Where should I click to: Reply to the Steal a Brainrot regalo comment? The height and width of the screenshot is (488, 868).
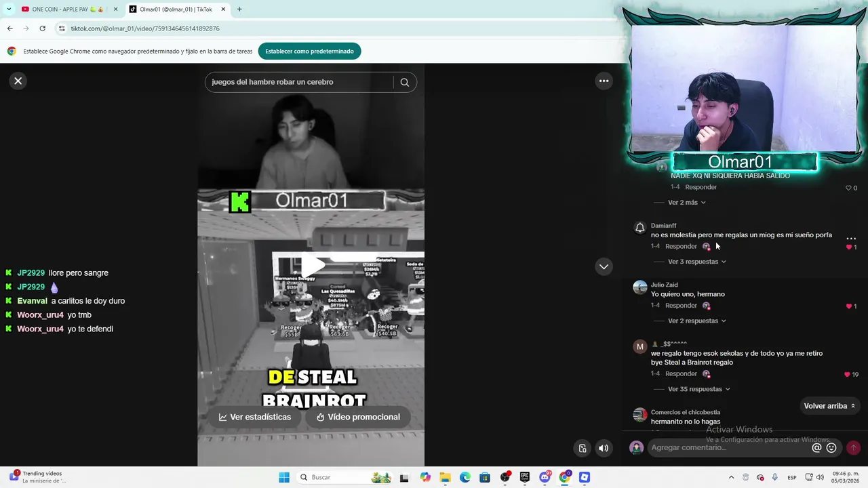(681, 374)
